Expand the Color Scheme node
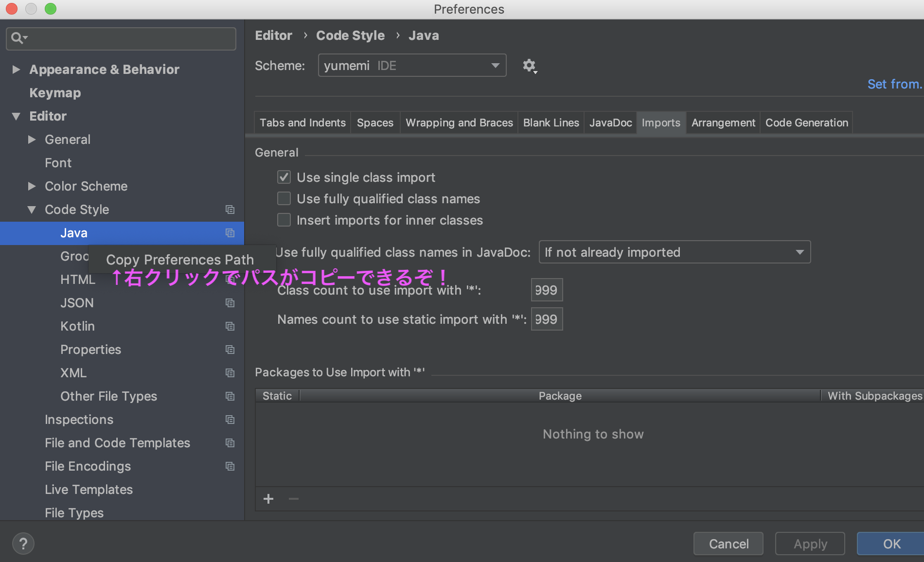The height and width of the screenshot is (562, 924). (32, 186)
